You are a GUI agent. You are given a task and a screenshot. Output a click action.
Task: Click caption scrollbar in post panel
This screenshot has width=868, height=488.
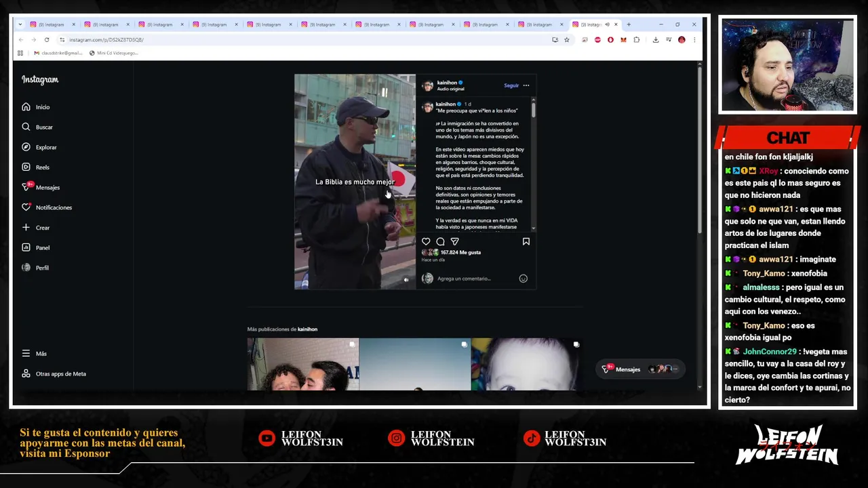[534, 108]
